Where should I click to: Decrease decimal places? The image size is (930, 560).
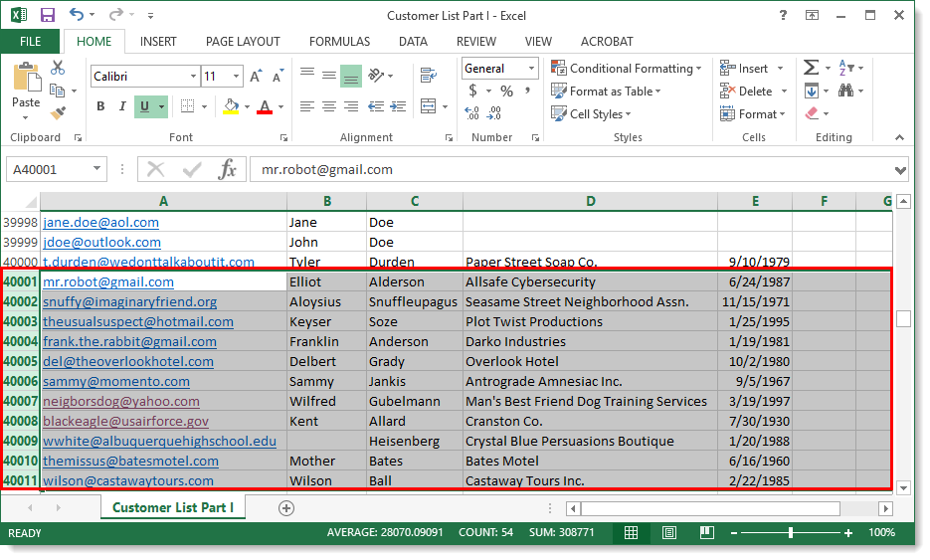pyautogui.click(x=494, y=112)
